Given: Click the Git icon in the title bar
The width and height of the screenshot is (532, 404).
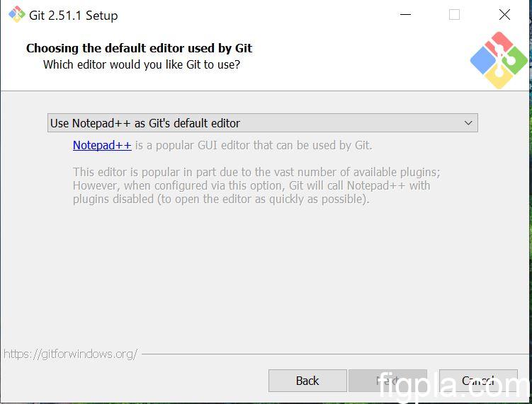Looking at the screenshot, I should pos(16,15).
